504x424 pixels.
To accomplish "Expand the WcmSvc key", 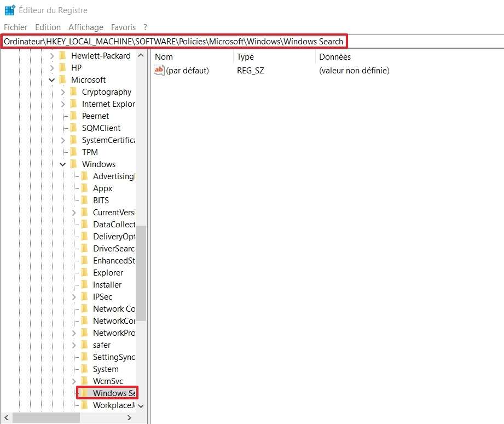I will tap(74, 381).
